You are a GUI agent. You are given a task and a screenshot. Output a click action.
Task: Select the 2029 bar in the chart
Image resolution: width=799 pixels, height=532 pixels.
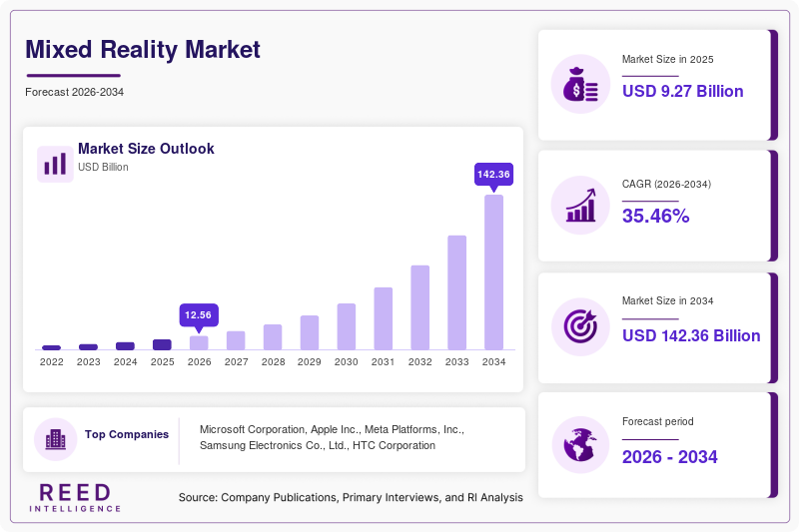pyautogui.click(x=310, y=332)
